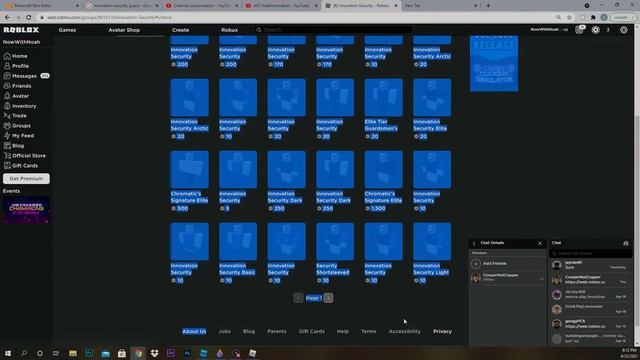Go to the next store page arrow
The image size is (640, 360).
coord(329,298)
